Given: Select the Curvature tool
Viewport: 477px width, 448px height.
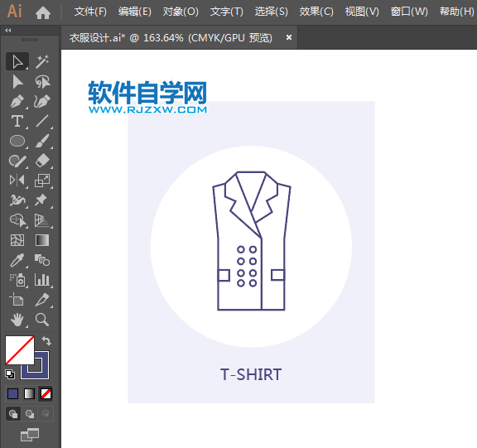Looking at the screenshot, I should pos(42,102).
